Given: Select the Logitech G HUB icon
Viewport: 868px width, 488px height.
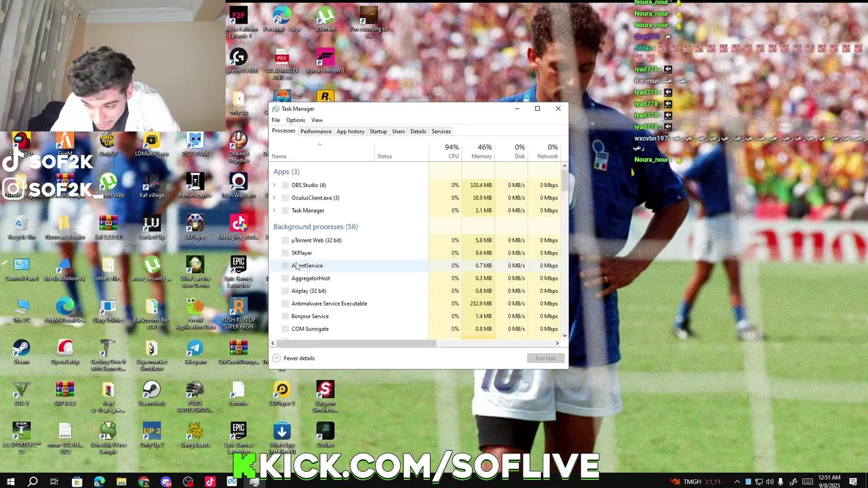Looking at the screenshot, I should (238, 61).
